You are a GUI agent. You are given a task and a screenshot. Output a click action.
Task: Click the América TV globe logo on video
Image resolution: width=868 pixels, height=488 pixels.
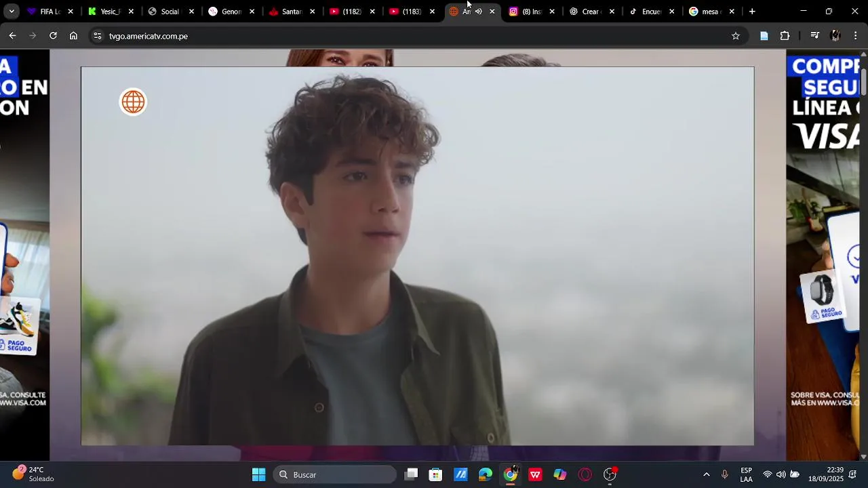[x=133, y=102]
